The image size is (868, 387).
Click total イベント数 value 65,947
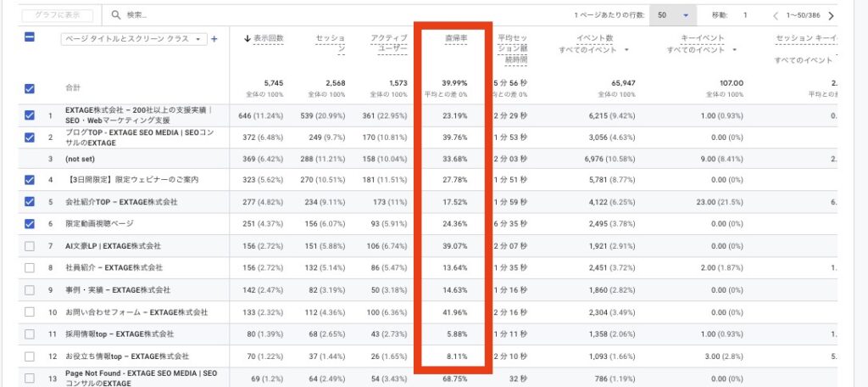coord(623,83)
